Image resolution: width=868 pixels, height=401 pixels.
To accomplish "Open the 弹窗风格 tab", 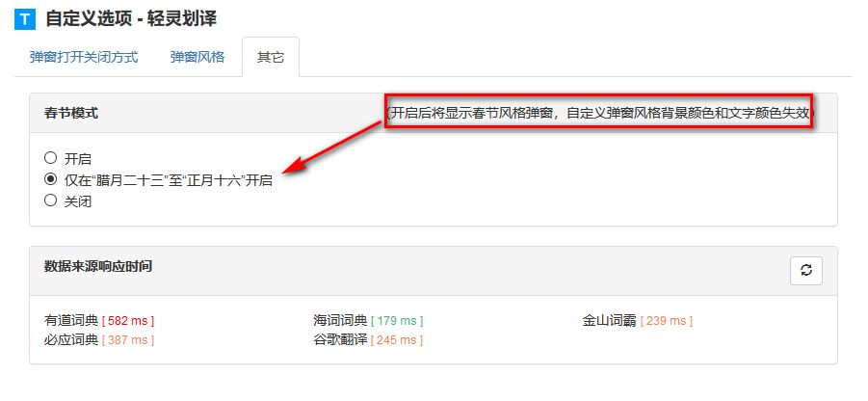I will click(x=197, y=57).
